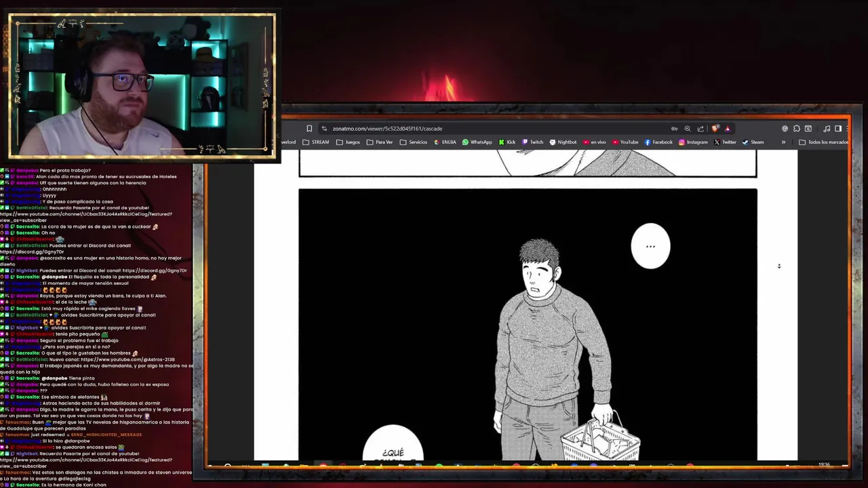Open the Twitter bookmark
The image size is (868, 488).
pos(725,142)
